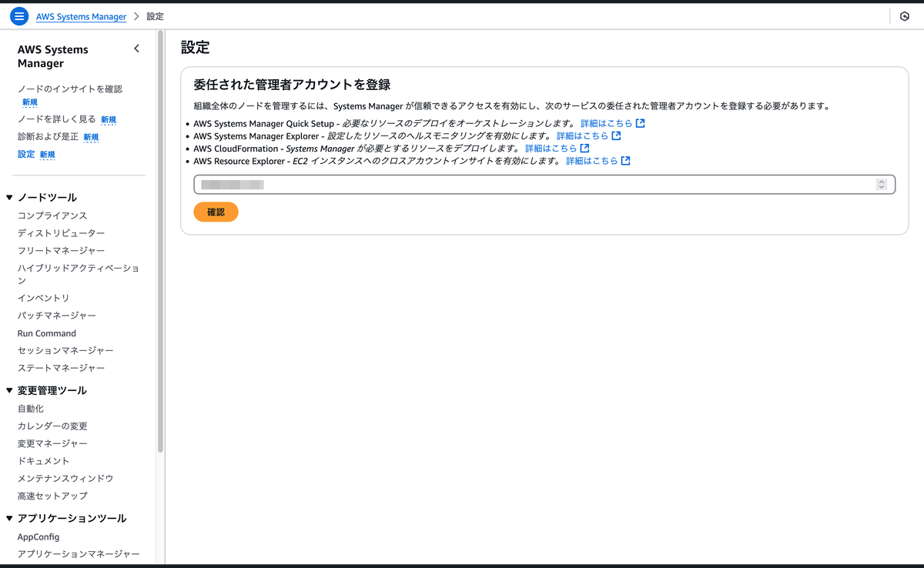Open コンプライアンス in sidebar
The width and height of the screenshot is (924, 568).
[52, 216]
